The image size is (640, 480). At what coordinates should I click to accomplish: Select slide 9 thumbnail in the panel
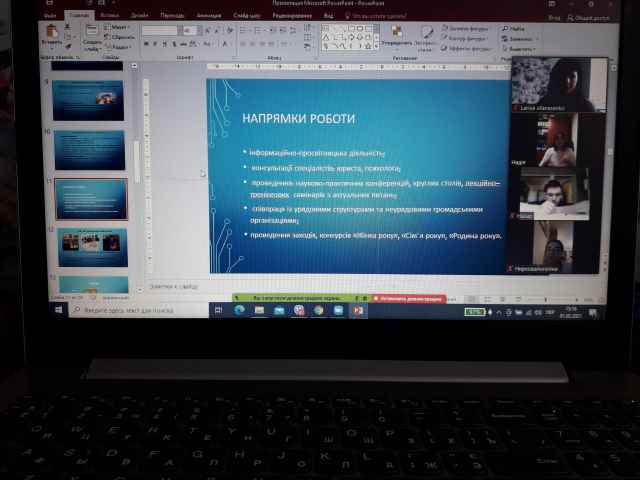tap(88, 100)
